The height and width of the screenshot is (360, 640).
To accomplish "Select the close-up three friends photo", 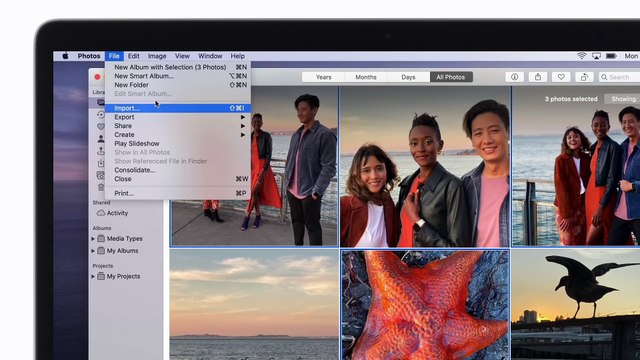I will pyautogui.click(x=425, y=167).
